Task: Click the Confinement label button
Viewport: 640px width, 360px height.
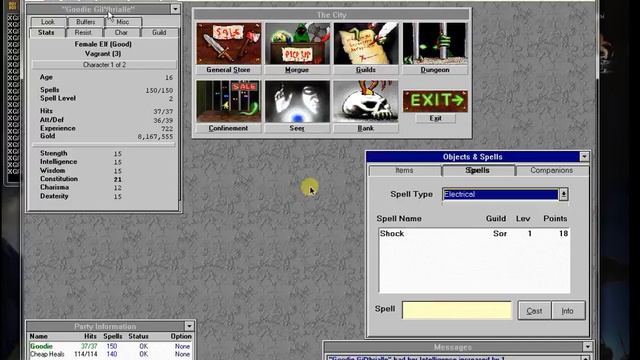Action: click(x=229, y=128)
